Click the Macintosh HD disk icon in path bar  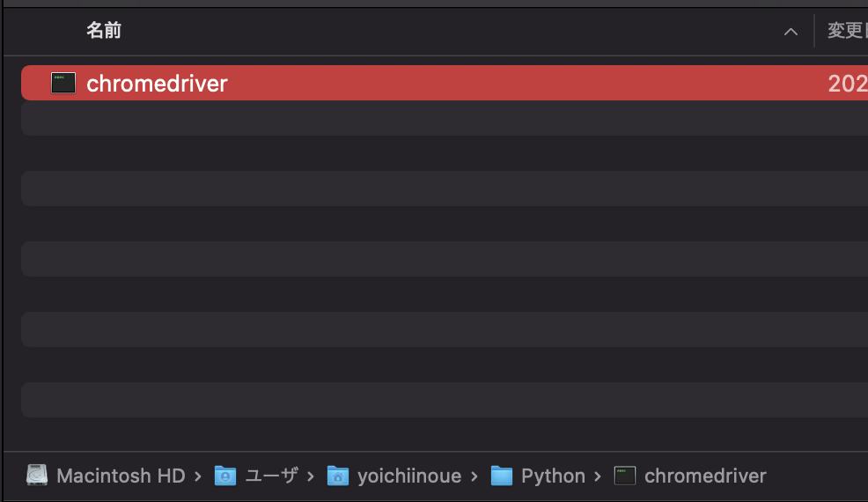[x=38, y=476]
